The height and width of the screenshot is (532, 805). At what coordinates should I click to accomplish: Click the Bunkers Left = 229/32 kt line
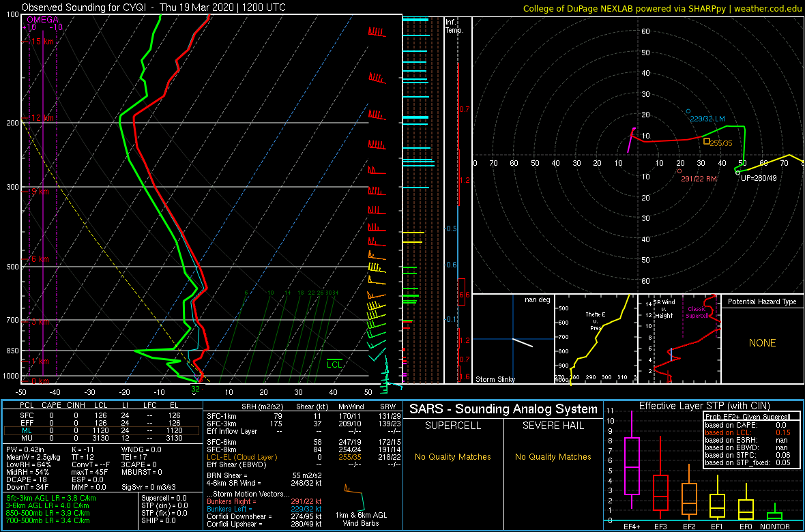[x=264, y=508]
